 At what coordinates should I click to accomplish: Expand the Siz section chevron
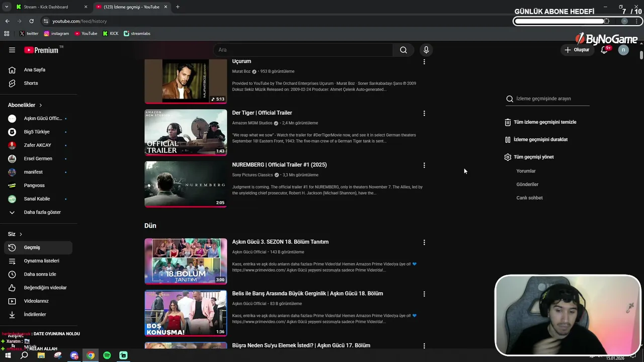pos(21,234)
